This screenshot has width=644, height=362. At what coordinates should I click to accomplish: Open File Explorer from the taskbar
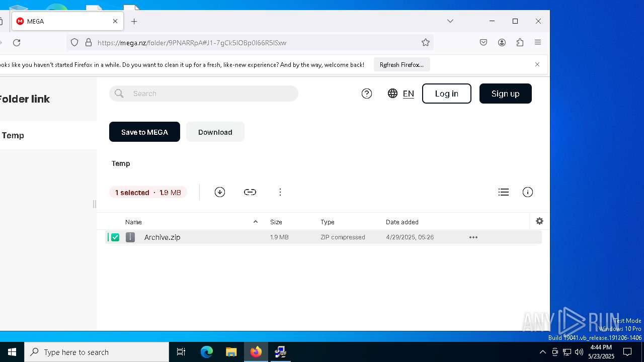click(x=231, y=352)
